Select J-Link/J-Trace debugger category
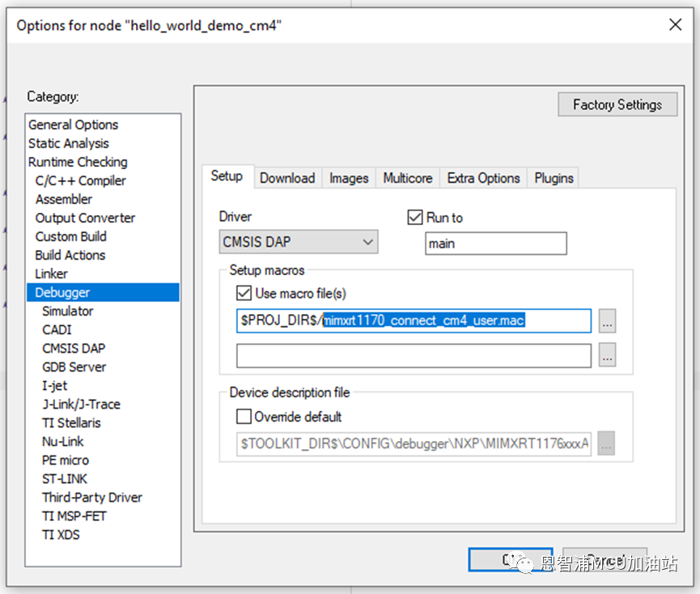The width and height of the screenshot is (700, 594). (81, 404)
